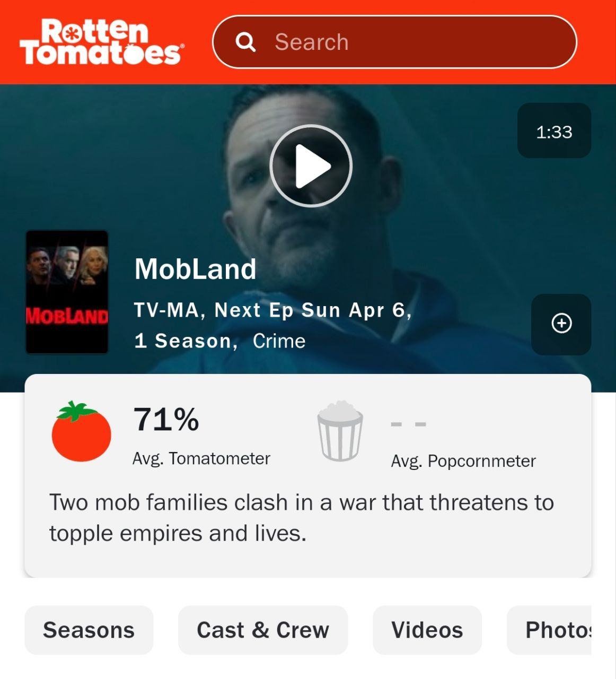Open the Avg. Tomatometer label
The width and height of the screenshot is (616, 679).
(x=201, y=458)
